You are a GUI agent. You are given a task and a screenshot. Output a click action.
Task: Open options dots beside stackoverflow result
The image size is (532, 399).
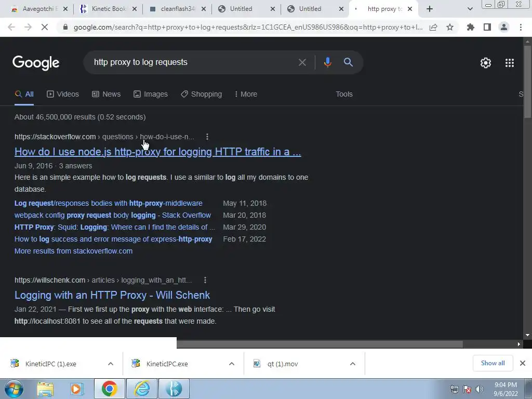point(207,137)
